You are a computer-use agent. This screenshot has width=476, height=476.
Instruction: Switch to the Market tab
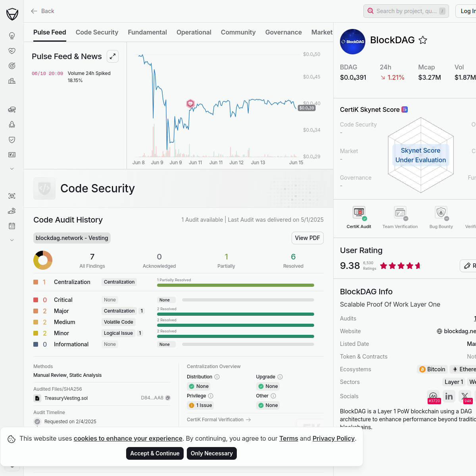point(322,33)
